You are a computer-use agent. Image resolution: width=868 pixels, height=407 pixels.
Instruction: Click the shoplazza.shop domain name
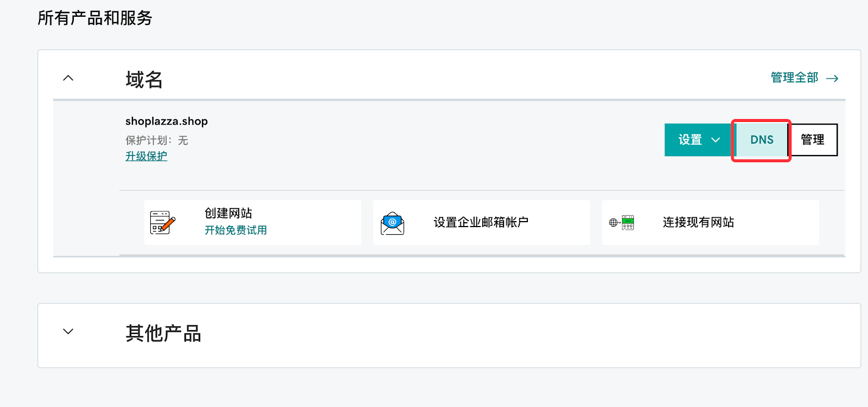coord(167,121)
